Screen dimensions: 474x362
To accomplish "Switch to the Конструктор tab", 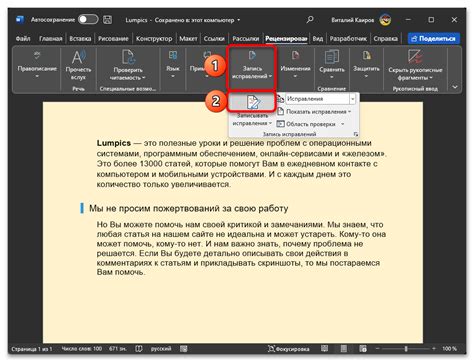I will [x=154, y=39].
